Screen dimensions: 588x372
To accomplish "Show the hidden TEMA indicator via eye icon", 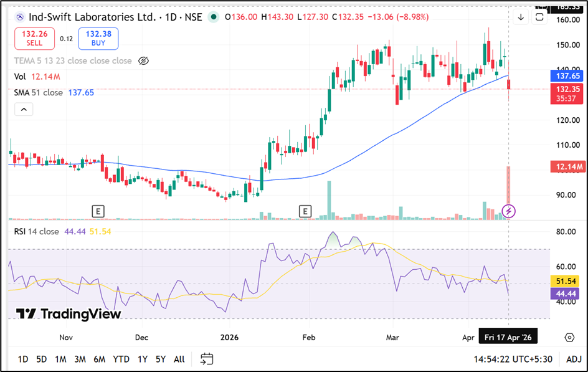I will tap(143, 60).
